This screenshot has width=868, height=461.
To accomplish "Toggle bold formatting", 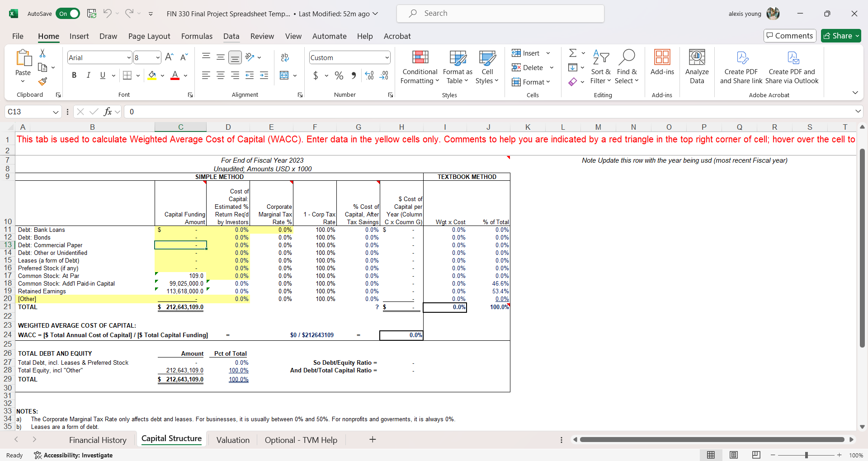I will pyautogui.click(x=74, y=75).
